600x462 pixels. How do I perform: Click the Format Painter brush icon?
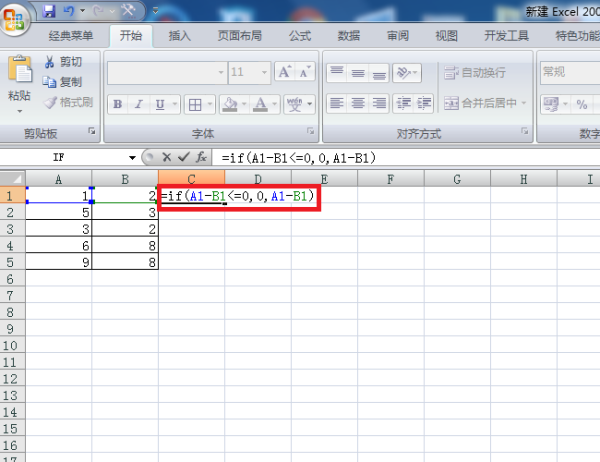tap(50, 102)
